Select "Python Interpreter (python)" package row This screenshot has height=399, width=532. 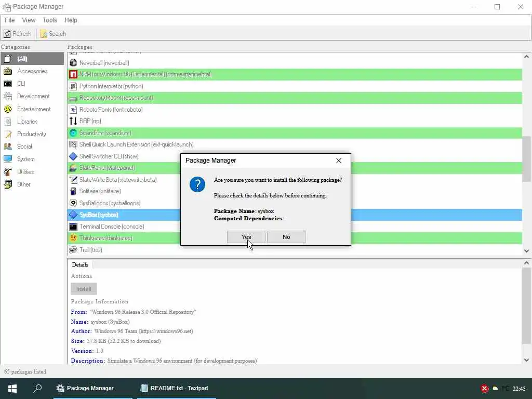click(295, 86)
